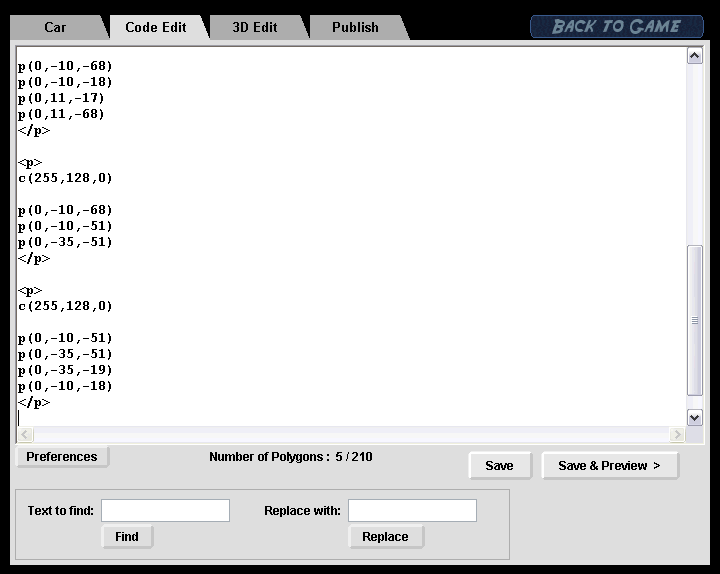Place cursor on line p(0,11,-17)
Screen dimensions: 720x574
(x=61, y=98)
